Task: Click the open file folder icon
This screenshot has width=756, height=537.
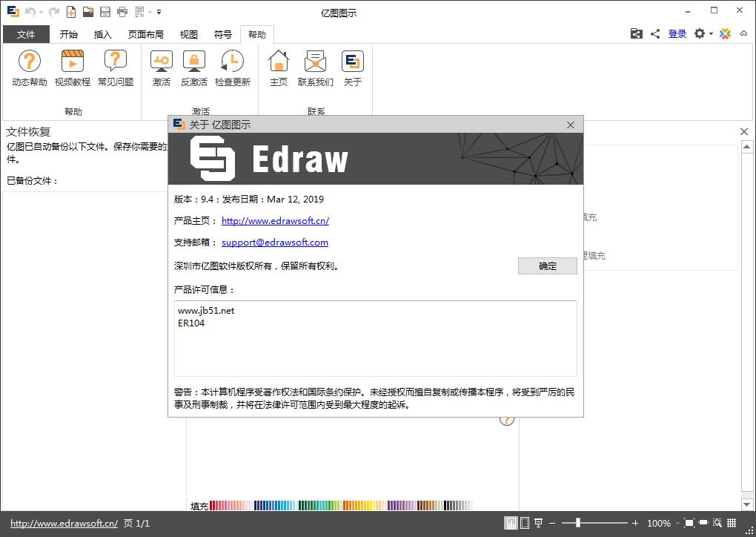Action: [x=87, y=12]
